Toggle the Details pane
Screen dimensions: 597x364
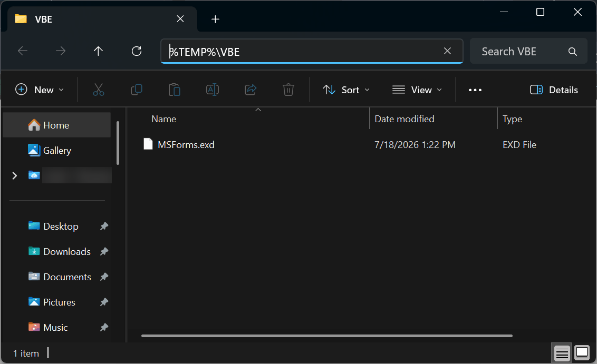(x=554, y=90)
